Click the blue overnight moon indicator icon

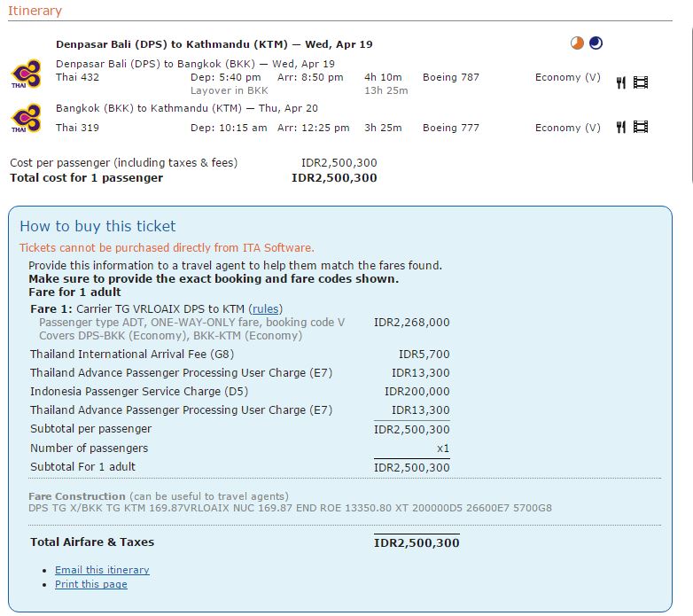coord(596,43)
